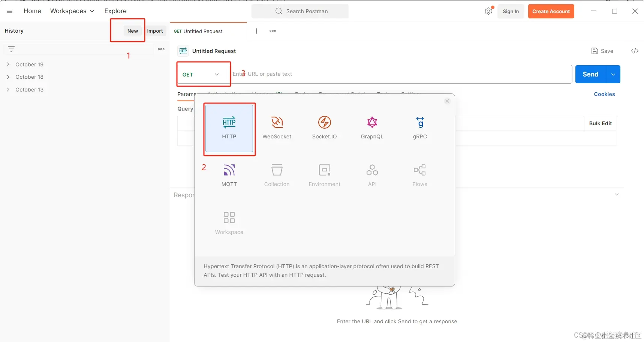Click the Import button
The height and width of the screenshot is (342, 644).
point(155,31)
